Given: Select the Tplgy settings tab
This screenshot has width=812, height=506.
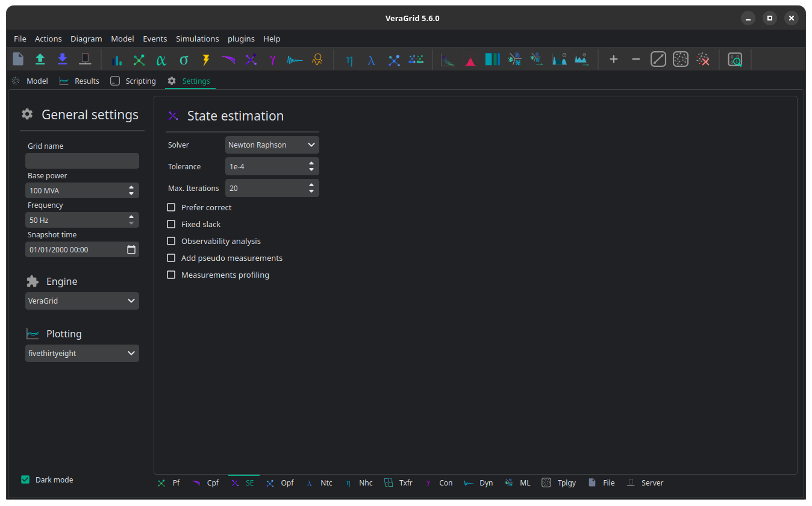Looking at the screenshot, I should click(x=558, y=483).
